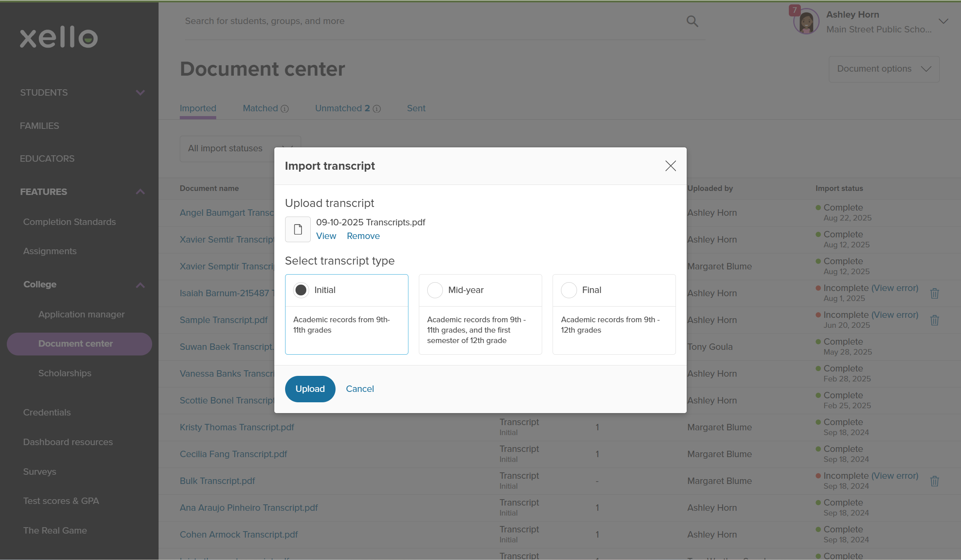Open the notification badge showing 7
Screen dimensions: 961x560
click(795, 10)
